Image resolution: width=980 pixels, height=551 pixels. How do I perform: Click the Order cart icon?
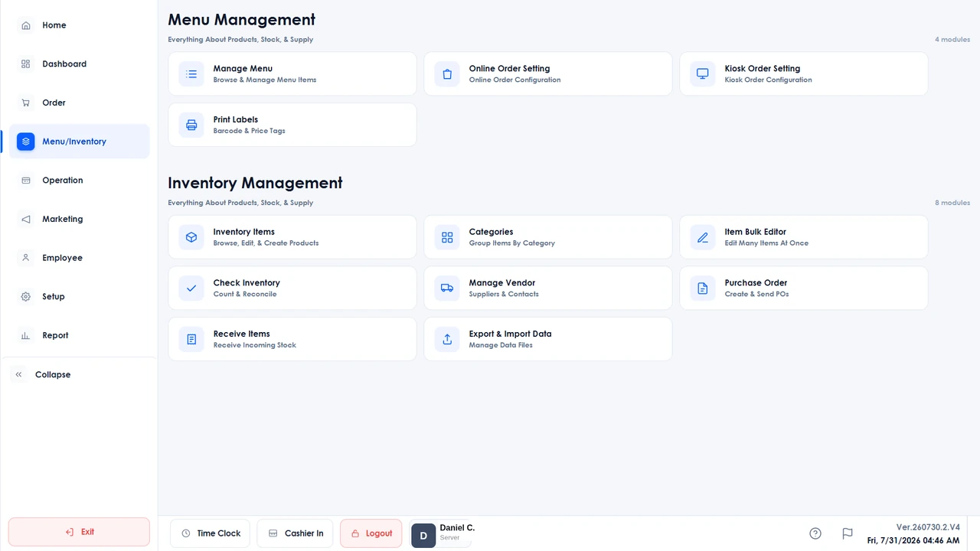(x=26, y=103)
